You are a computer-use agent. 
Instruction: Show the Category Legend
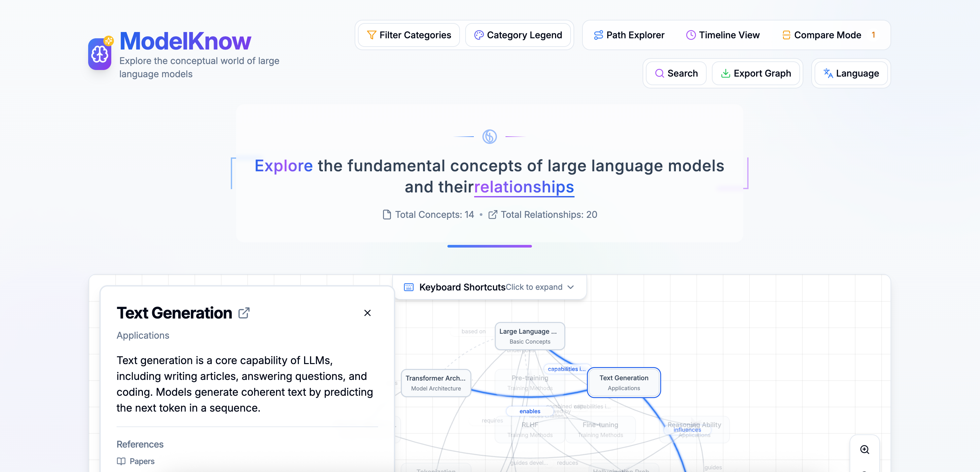click(518, 35)
